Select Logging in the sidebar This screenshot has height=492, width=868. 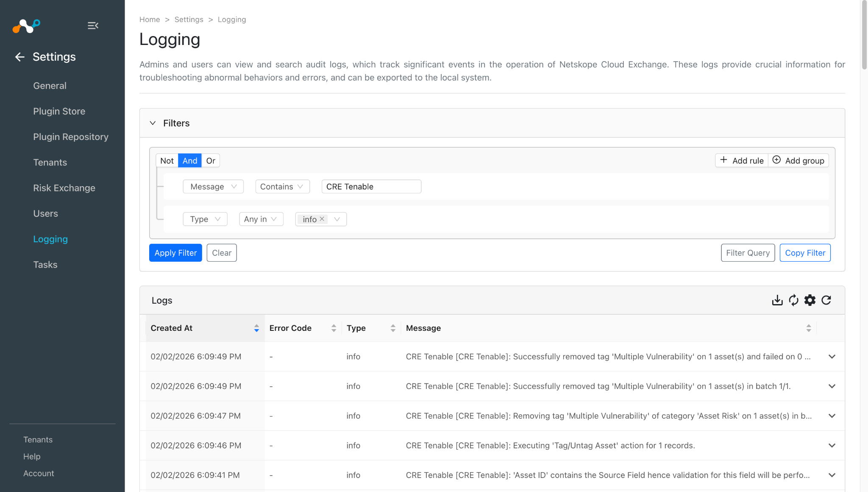(50, 239)
